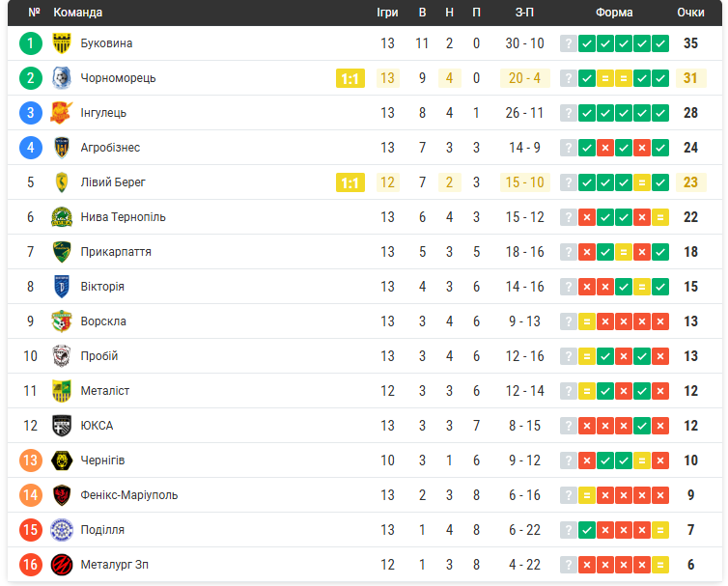Click the Чорноморець club crest
Image resolution: width=728 pixels, height=586 pixels.
pyautogui.click(x=62, y=78)
